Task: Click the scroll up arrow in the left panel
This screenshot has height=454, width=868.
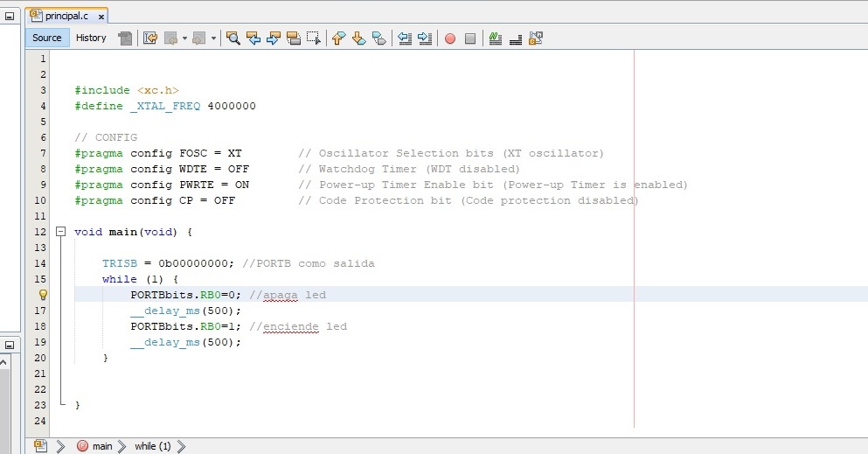Action: (x=3, y=362)
